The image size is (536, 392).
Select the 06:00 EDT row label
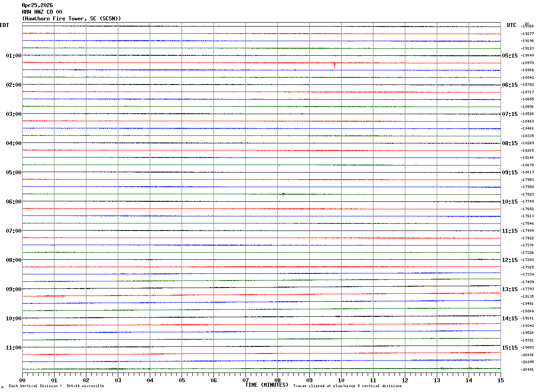point(14,202)
